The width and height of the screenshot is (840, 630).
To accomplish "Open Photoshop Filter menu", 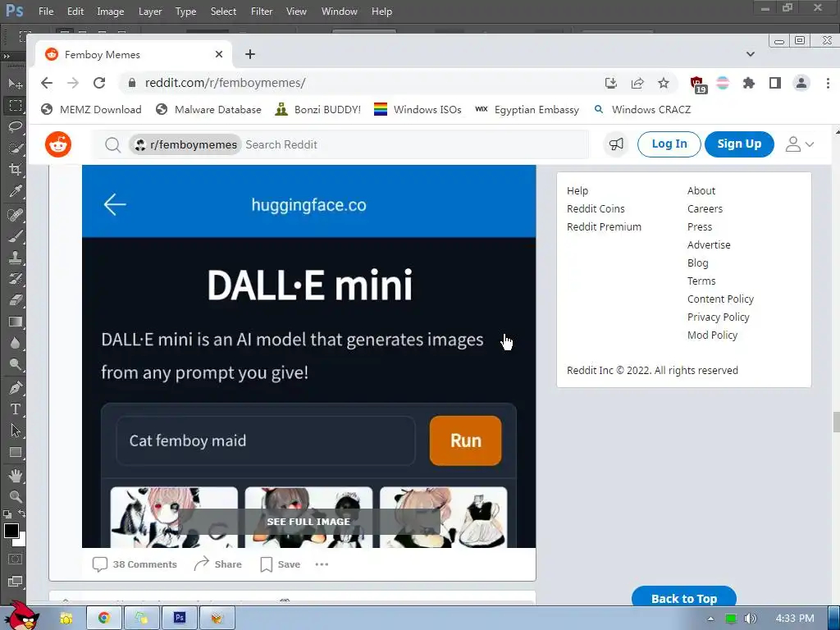I will (x=262, y=11).
